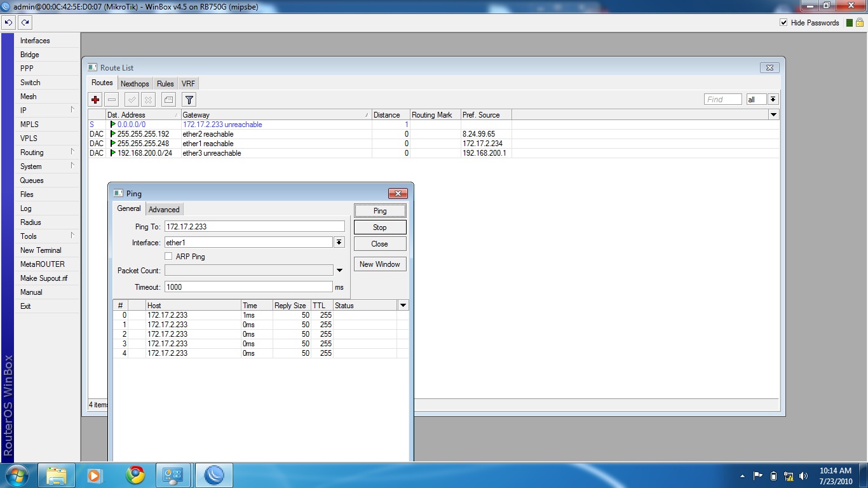The height and width of the screenshot is (488, 868).
Task: Toggle the Hide Passwords checkbox
Action: (x=783, y=22)
